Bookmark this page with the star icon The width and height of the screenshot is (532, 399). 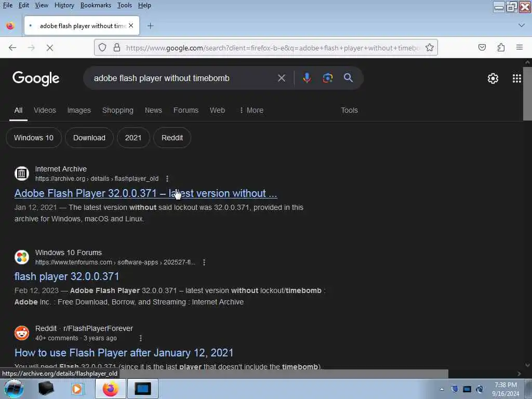pos(430,47)
